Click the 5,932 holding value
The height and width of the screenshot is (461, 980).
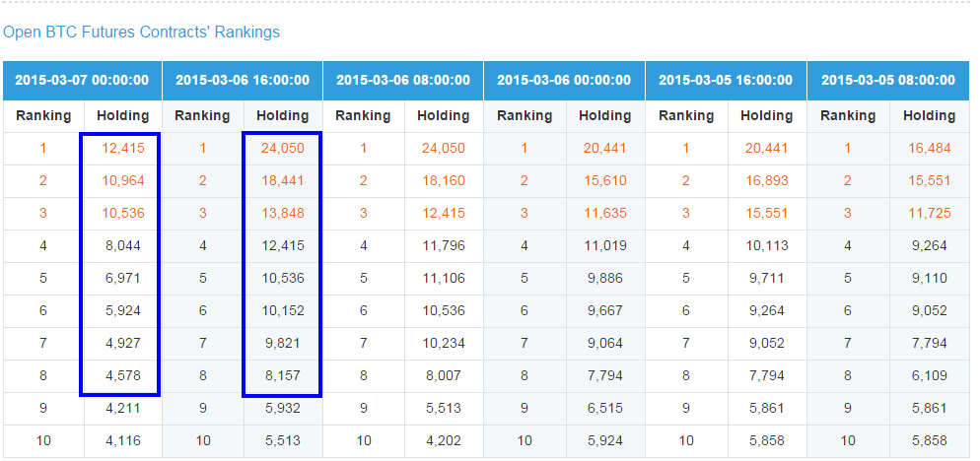pyautogui.click(x=283, y=408)
